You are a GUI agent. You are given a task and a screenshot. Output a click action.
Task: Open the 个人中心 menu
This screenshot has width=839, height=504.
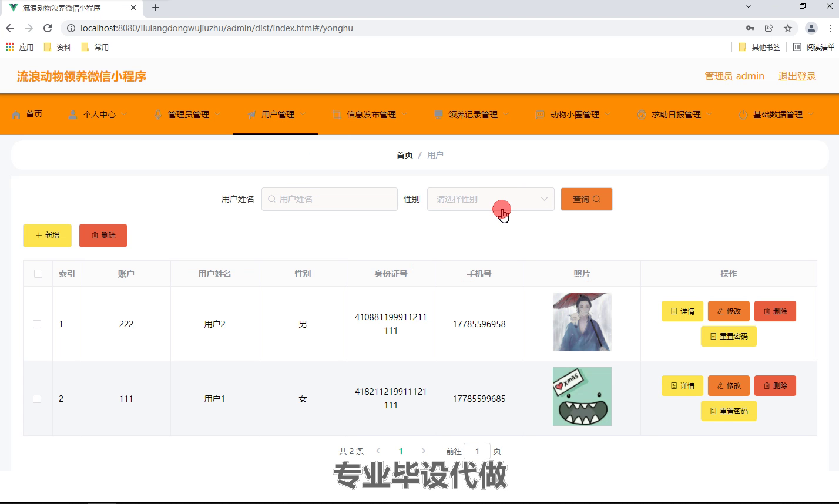pos(98,115)
